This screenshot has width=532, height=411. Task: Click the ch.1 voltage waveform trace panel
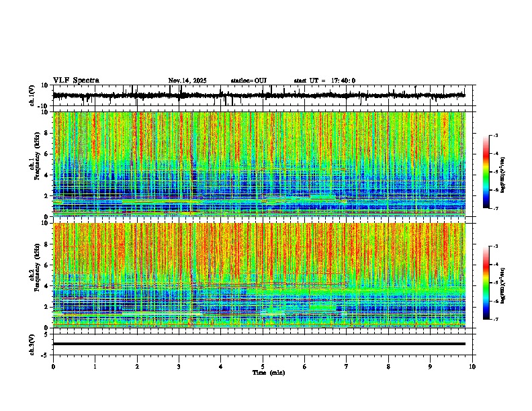[262, 95]
